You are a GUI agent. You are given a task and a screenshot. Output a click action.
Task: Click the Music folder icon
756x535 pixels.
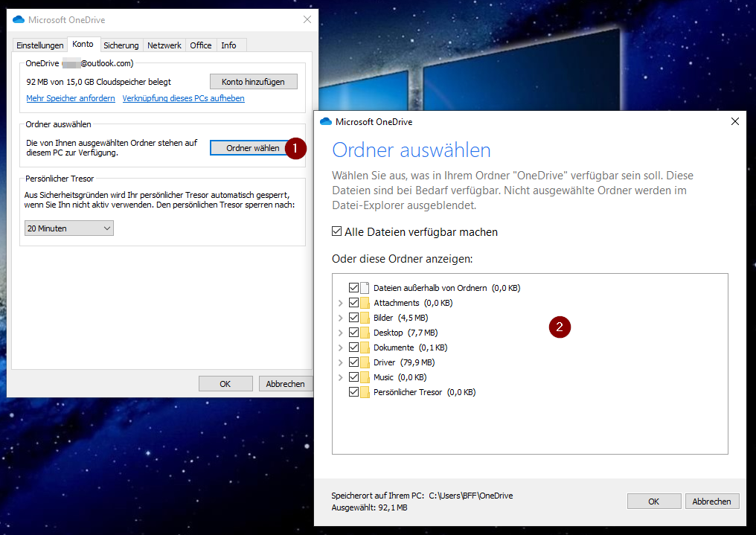click(x=365, y=377)
